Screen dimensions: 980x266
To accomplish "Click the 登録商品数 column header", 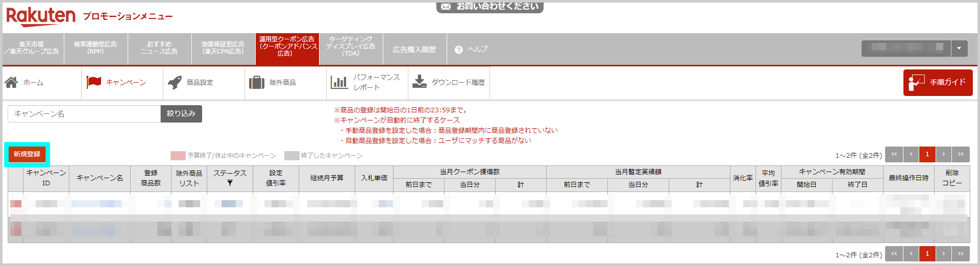I will (151, 178).
